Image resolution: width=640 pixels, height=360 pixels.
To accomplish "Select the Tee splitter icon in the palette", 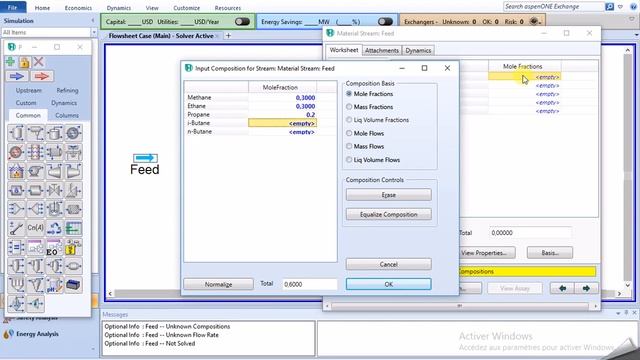I will click(36, 209).
